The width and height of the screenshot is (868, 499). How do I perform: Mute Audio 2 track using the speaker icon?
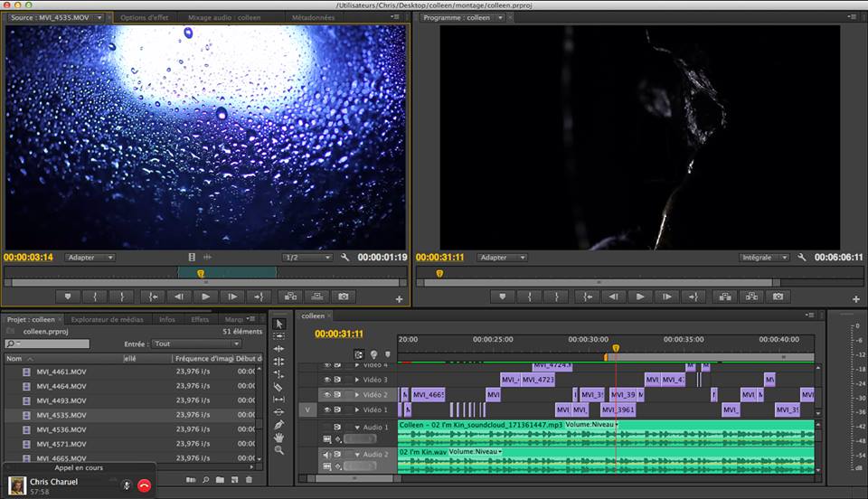327,454
